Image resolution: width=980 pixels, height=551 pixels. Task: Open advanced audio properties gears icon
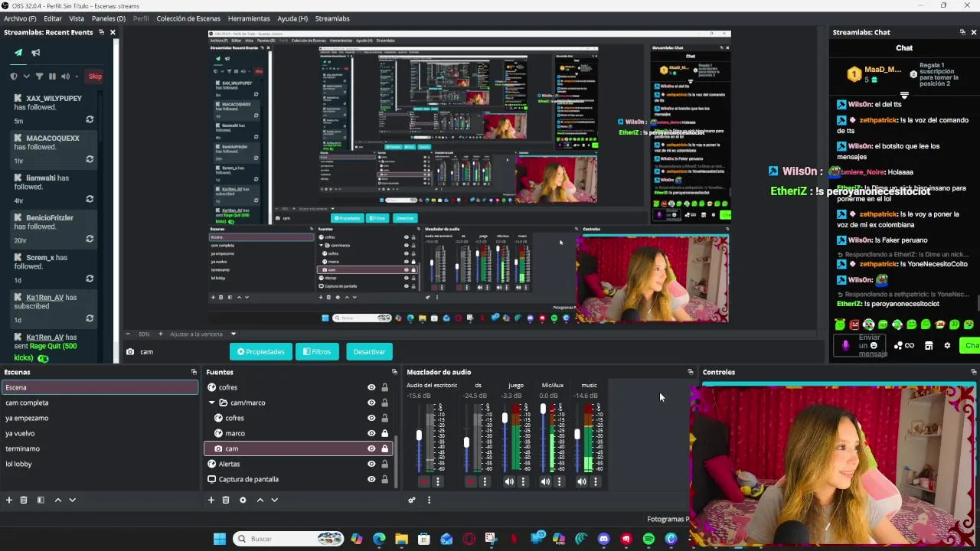click(x=412, y=500)
